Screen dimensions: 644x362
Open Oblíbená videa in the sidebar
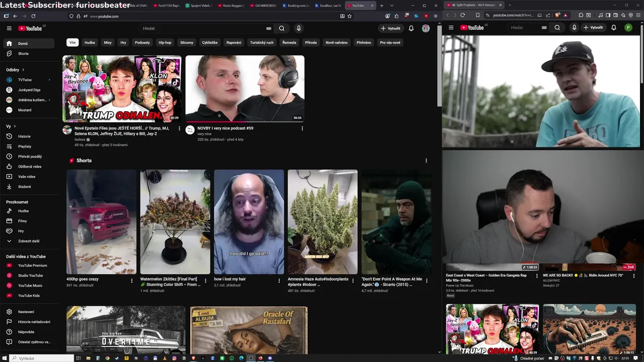tap(30, 166)
